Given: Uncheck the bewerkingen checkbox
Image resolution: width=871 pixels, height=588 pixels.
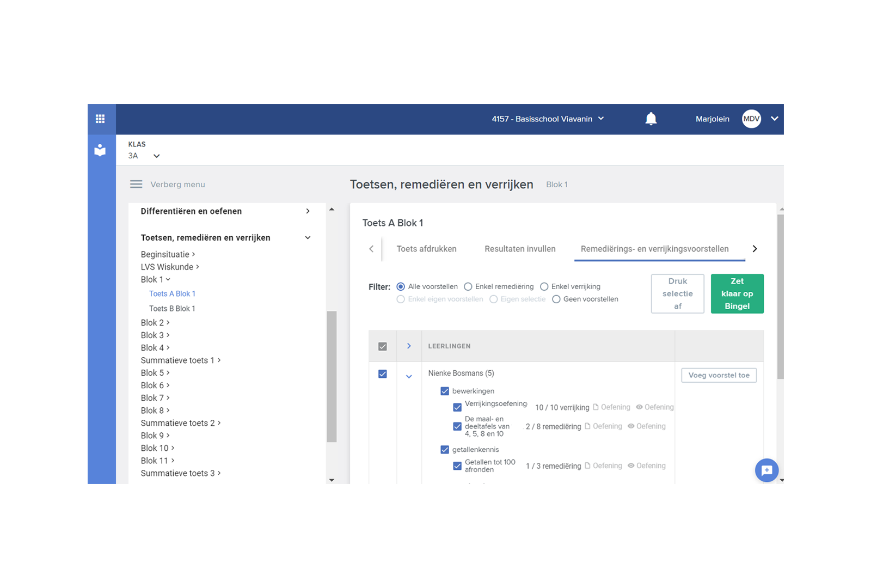Looking at the screenshot, I should [x=445, y=391].
